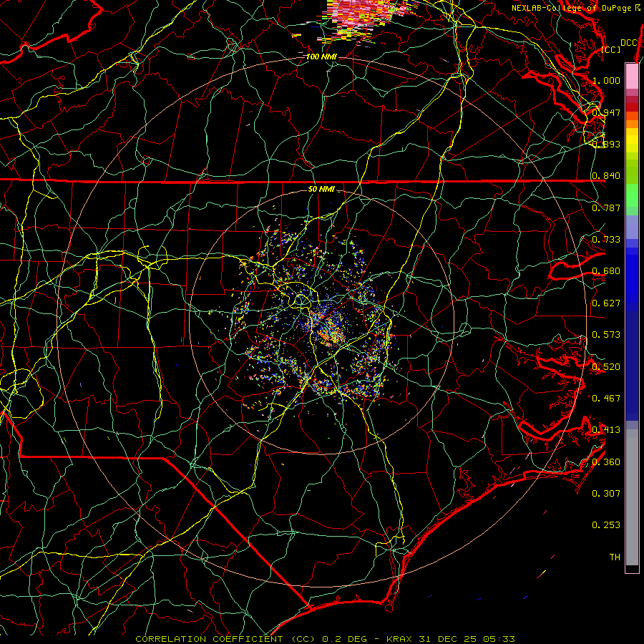
Task: Click the 0.787 scale value
Action: tap(607, 208)
